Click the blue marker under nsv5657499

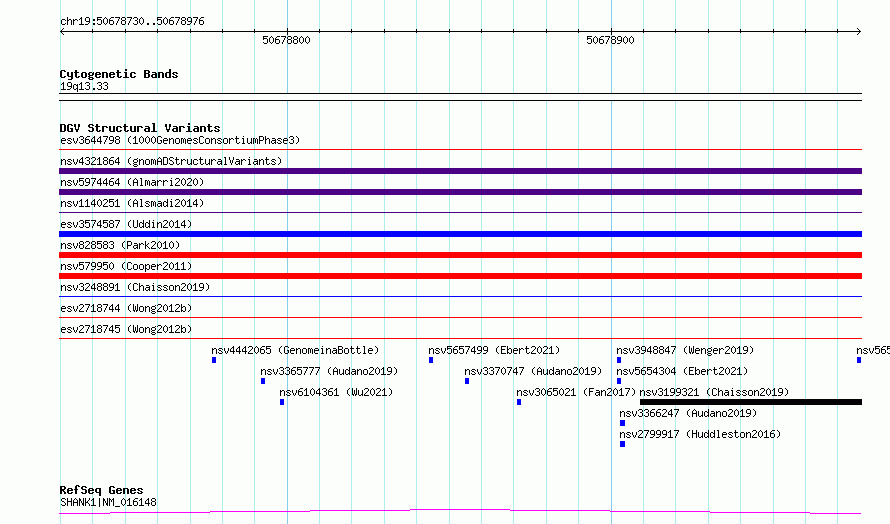coord(431,360)
